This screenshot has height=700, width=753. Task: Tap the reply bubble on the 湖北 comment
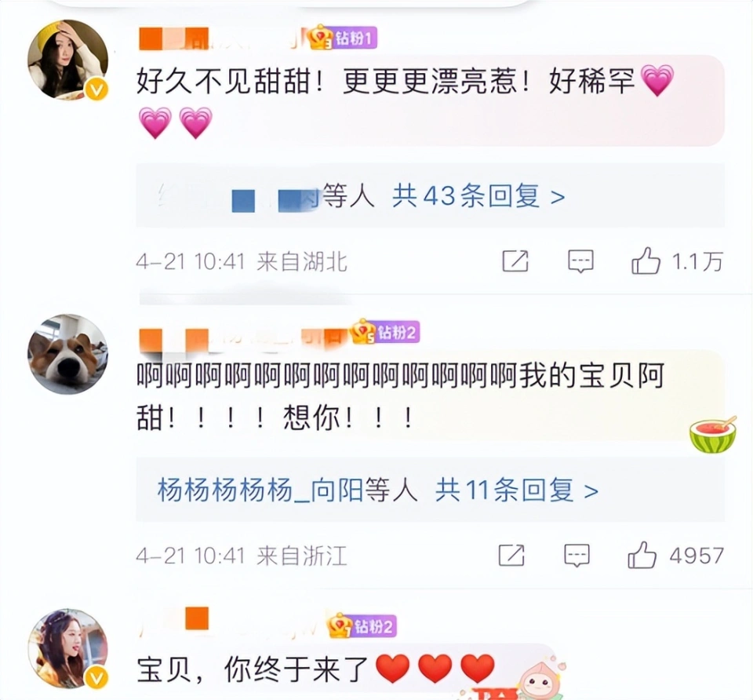[x=580, y=262]
